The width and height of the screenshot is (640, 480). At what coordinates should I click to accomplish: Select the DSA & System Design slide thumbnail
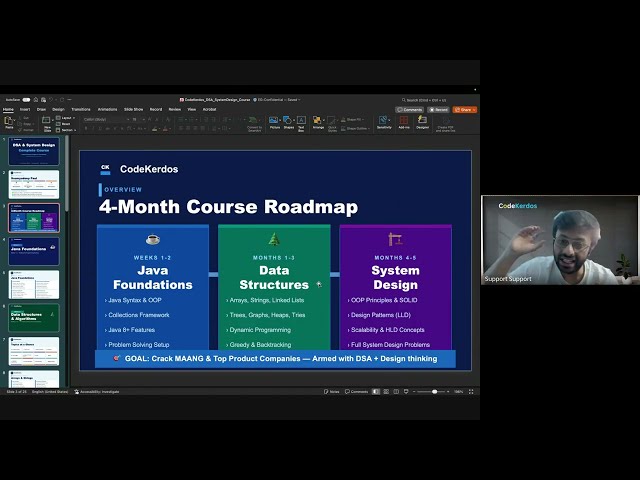point(34,151)
